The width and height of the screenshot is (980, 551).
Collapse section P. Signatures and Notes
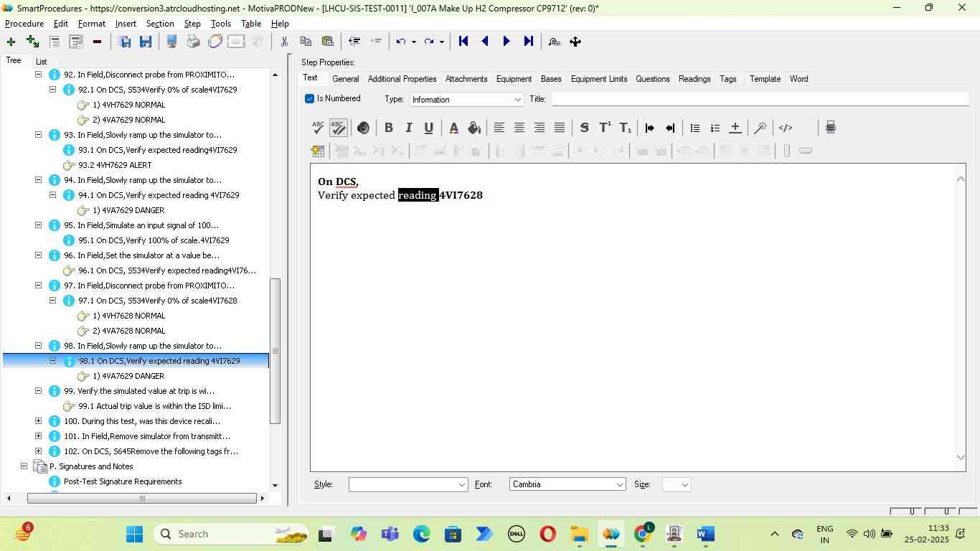click(24, 466)
